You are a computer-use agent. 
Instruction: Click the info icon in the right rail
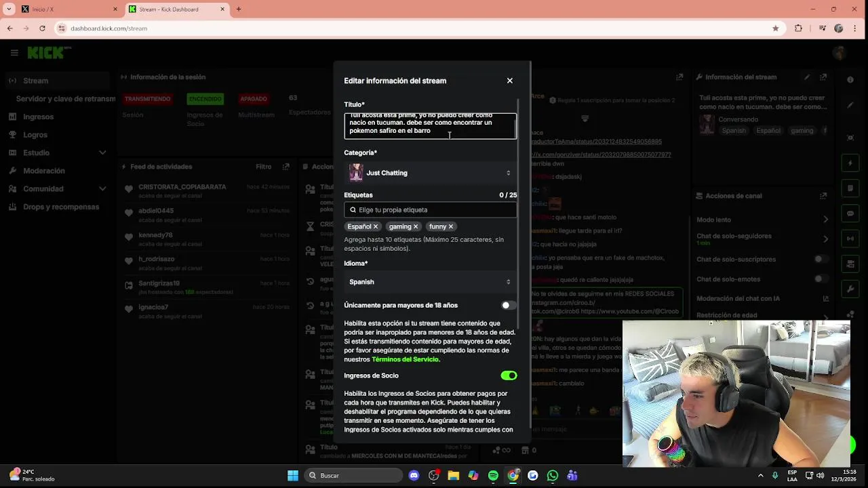(850, 80)
